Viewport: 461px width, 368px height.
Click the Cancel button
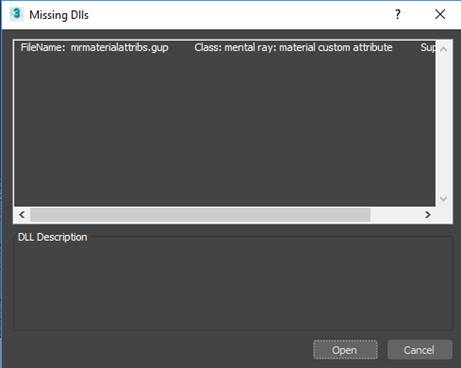click(420, 350)
